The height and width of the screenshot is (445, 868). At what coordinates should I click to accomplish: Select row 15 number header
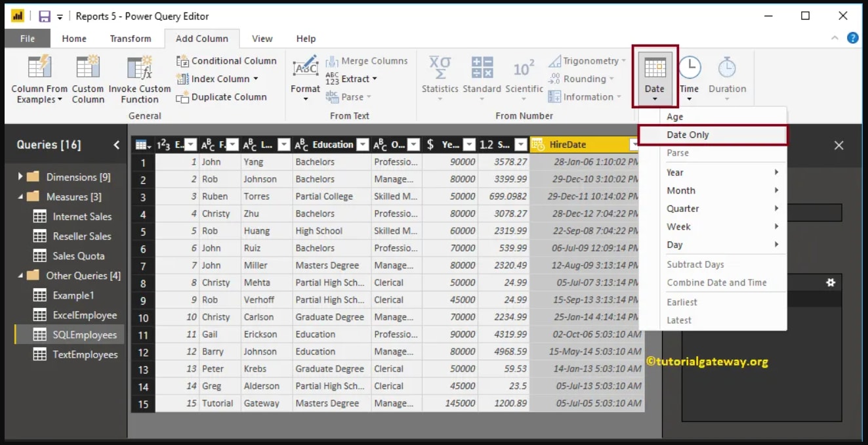pyautogui.click(x=143, y=404)
